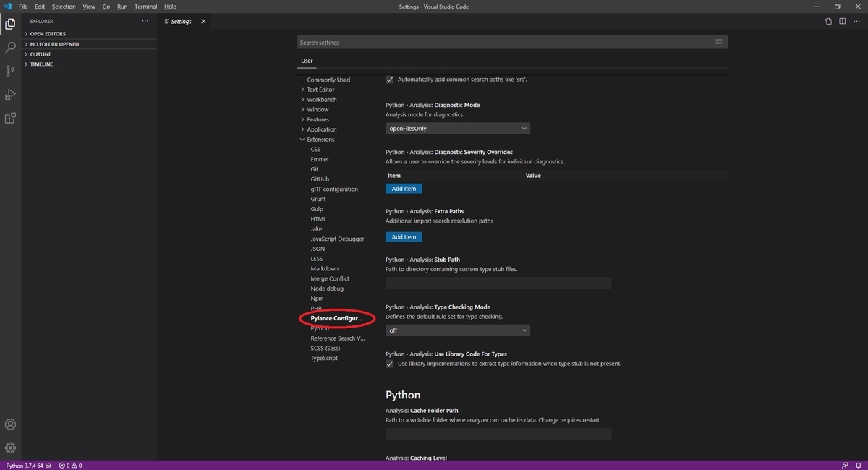Click the Stub Path text field

(498, 283)
